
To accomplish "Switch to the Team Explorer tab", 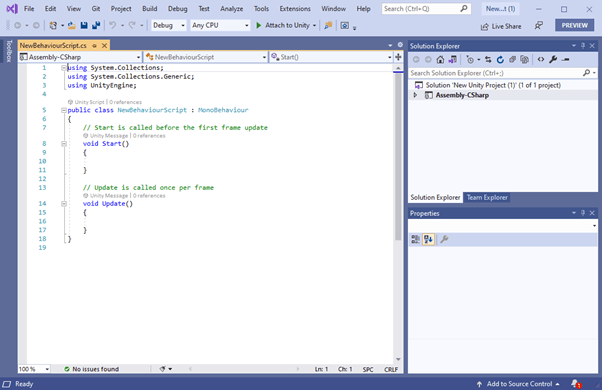I will click(x=487, y=197).
